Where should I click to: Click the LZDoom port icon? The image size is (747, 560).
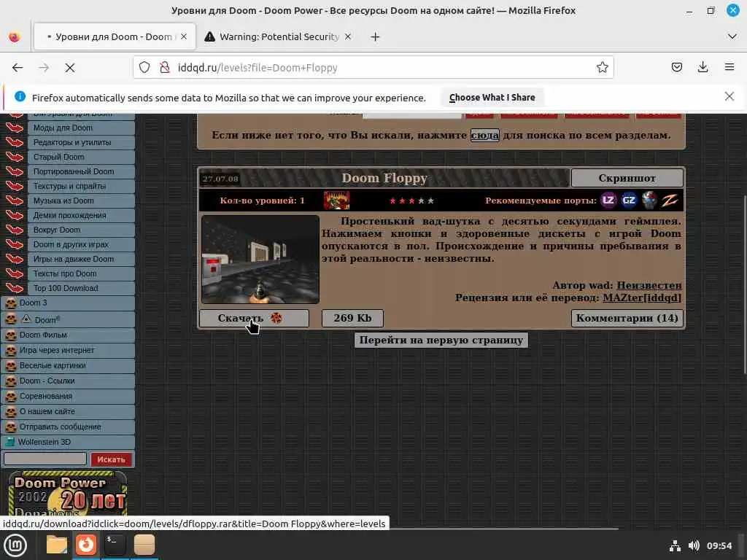click(608, 200)
